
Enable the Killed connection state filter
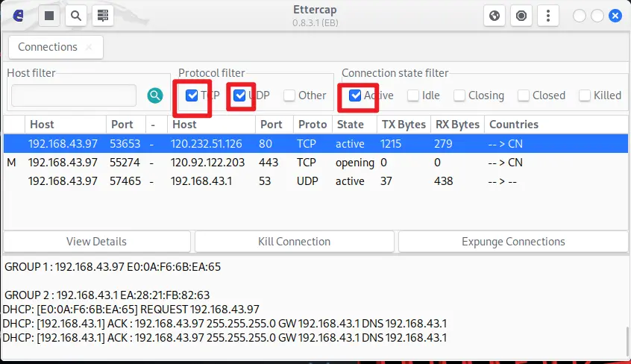point(585,95)
